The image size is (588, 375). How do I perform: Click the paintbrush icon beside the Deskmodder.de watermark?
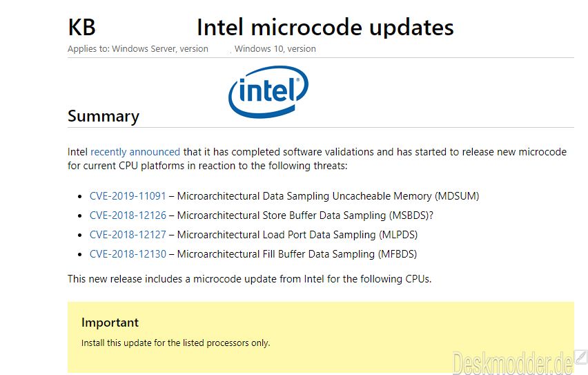point(581,357)
